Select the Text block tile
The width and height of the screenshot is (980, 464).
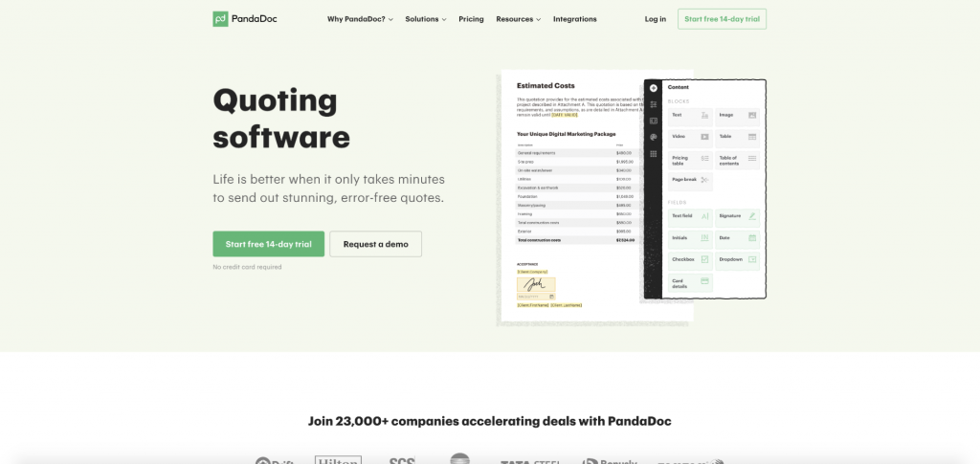[690, 116]
